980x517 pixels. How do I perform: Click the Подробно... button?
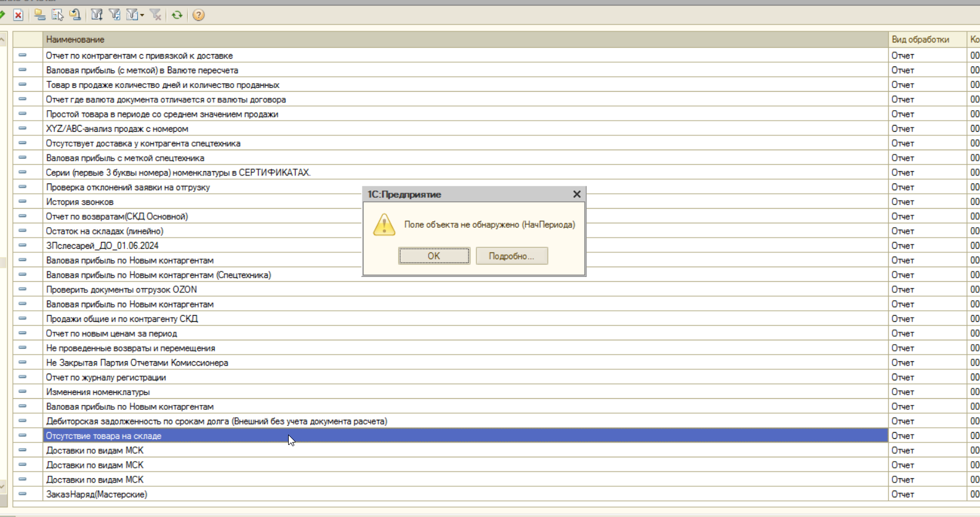coord(512,256)
